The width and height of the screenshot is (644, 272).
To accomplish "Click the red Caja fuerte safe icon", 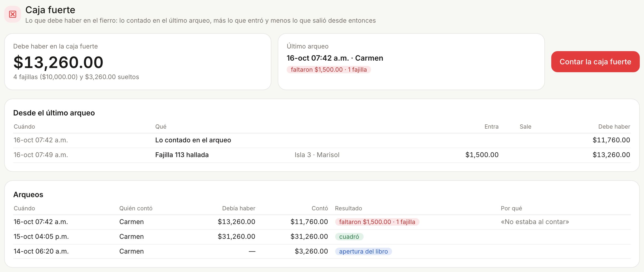I will (13, 14).
